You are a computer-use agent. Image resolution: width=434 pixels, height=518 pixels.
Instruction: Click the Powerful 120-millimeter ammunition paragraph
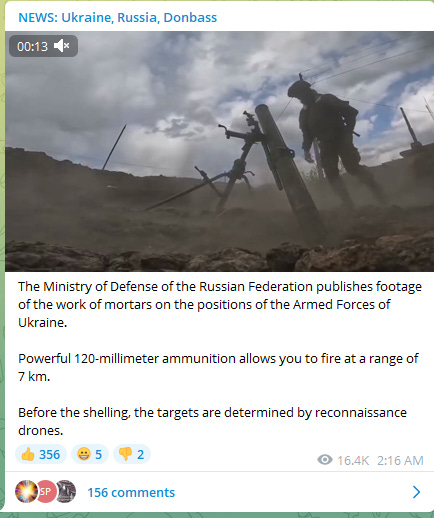218,367
